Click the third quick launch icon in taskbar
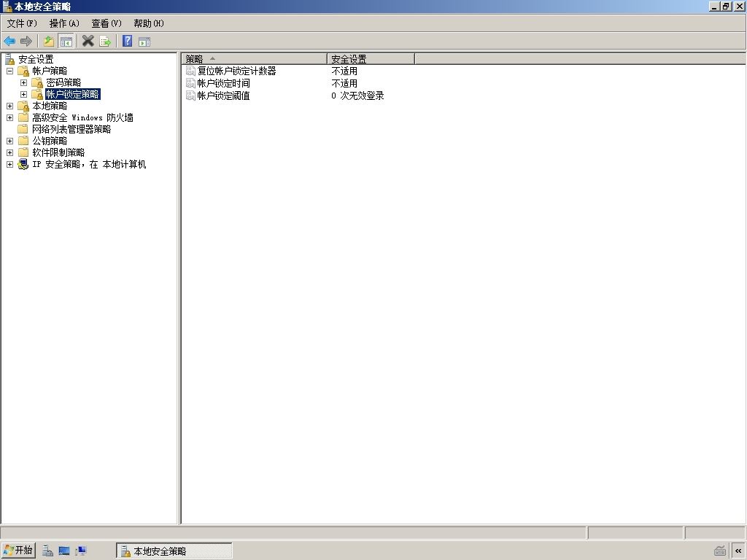747x560 pixels. [x=81, y=551]
